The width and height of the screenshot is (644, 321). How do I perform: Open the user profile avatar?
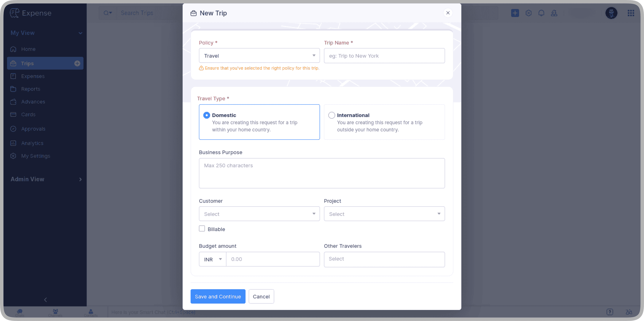(611, 13)
